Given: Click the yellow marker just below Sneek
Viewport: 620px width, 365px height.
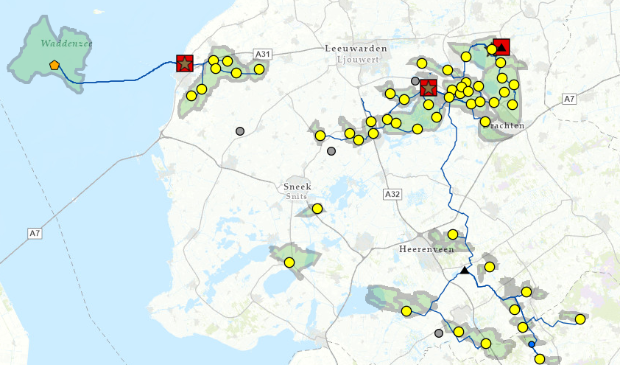Looking at the screenshot, I should (x=317, y=208).
